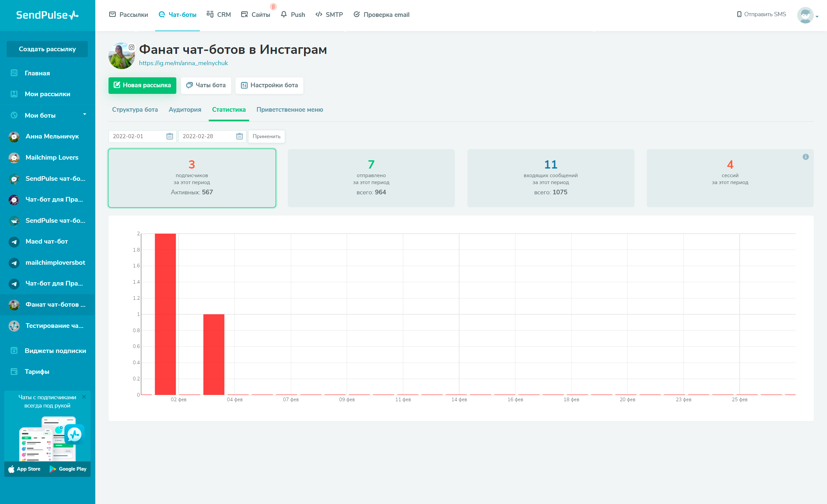The height and width of the screenshot is (504, 827).
Task: Click the SendPulse logo
Action: coord(47,15)
